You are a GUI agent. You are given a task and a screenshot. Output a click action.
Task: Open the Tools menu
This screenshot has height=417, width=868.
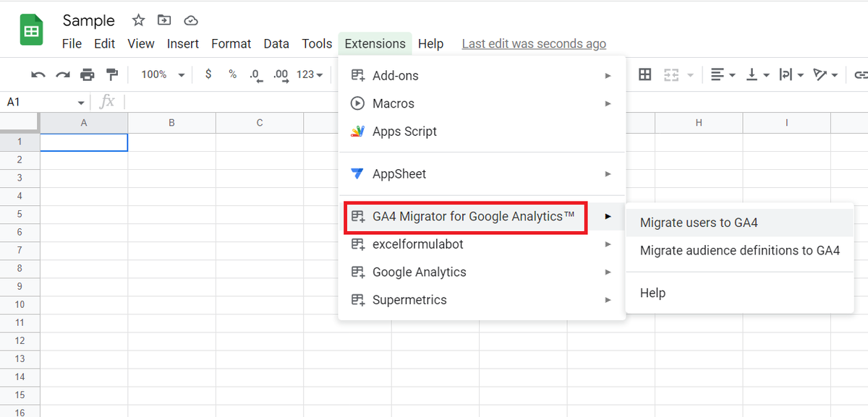[317, 43]
